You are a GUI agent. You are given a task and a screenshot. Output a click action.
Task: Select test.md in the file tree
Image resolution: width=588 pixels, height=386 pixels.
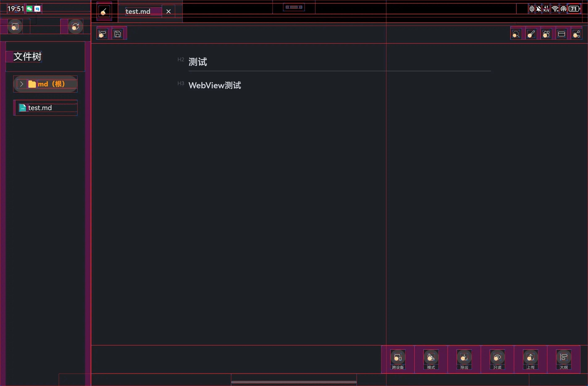[40, 108]
